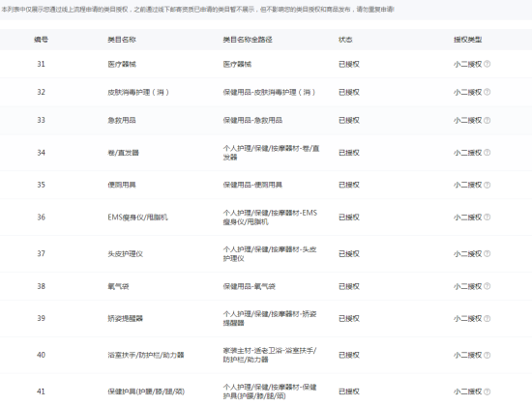Image resolution: width=532 pixels, height=406 pixels.
Task: Click help icon beside 小二授权 in row 31
Action: pyautogui.click(x=487, y=64)
